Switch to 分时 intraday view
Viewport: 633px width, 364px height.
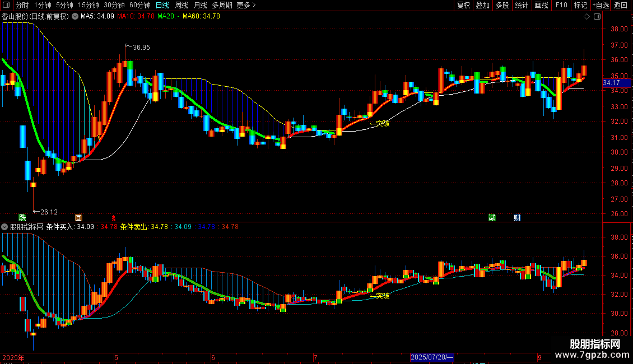[x=22, y=5]
